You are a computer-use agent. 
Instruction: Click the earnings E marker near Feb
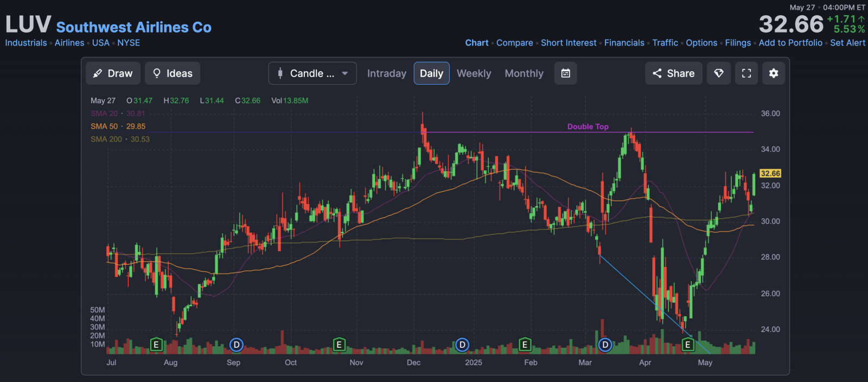525,345
